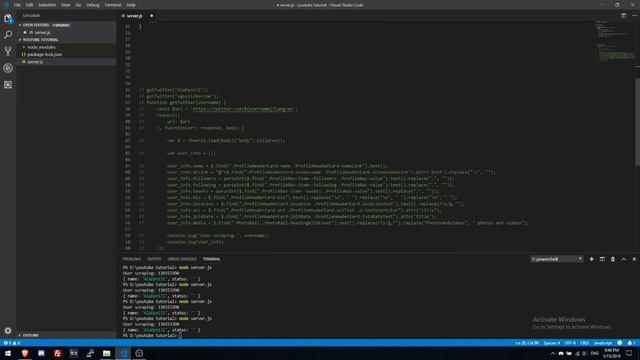Image resolution: width=640 pixels, height=360 pixels.
Task: Switch to the Debug Console tab
Action: [x=182, y=259]
